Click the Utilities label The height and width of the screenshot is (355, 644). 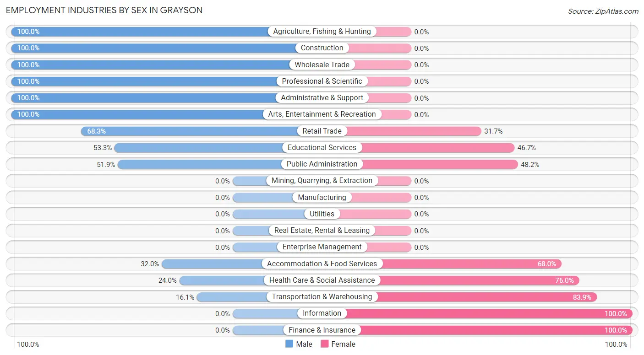[322, 214]
